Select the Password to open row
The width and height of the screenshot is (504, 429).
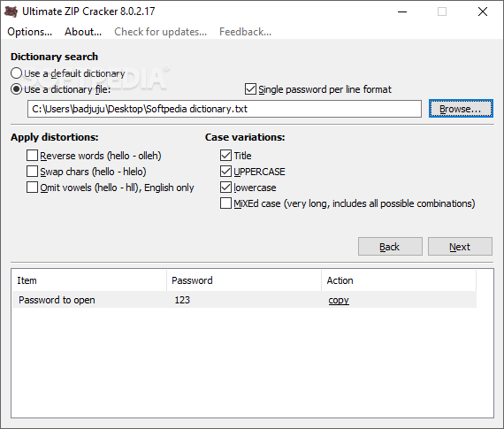244,300
